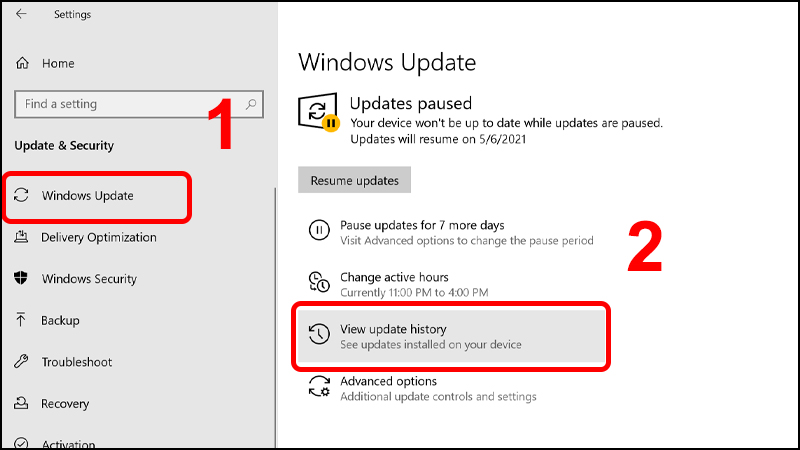Click the Resume updates button
Viewport: 800px width, 450px height.
[x=354, y=180]
